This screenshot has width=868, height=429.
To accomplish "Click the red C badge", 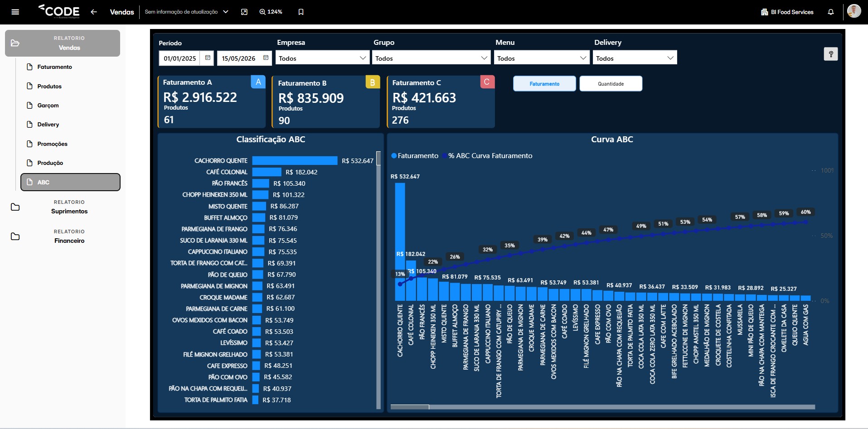I will (487, 82).
